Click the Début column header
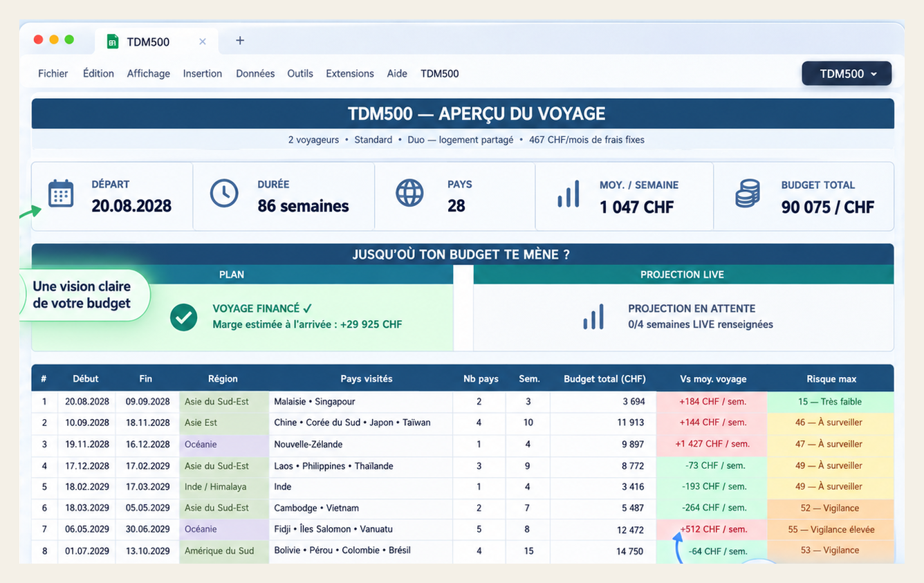Image resolution: width=924 pixels, height=583 pixels. (86, 378)
